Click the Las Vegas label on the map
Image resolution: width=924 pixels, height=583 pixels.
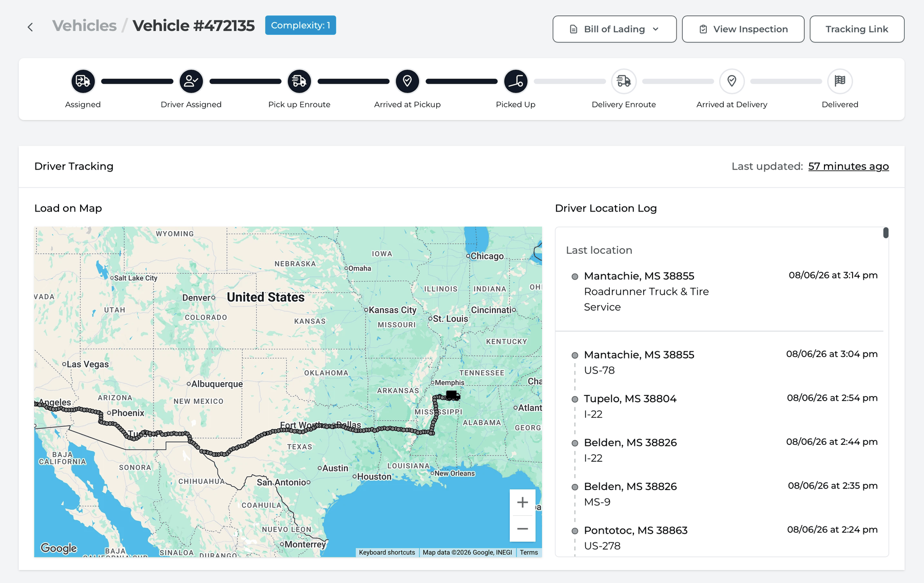click(87, 364)
